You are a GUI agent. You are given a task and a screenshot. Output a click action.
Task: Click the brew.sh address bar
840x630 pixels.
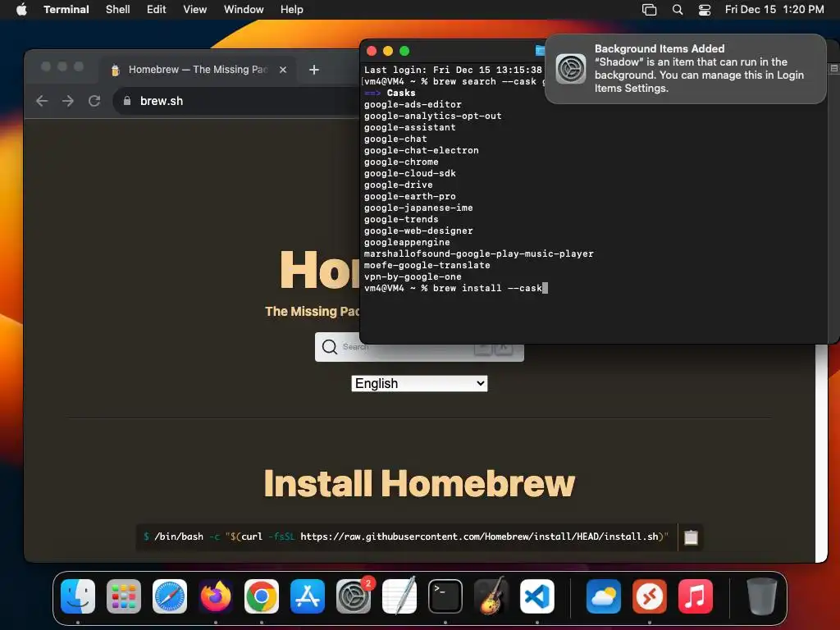(235, 101)
